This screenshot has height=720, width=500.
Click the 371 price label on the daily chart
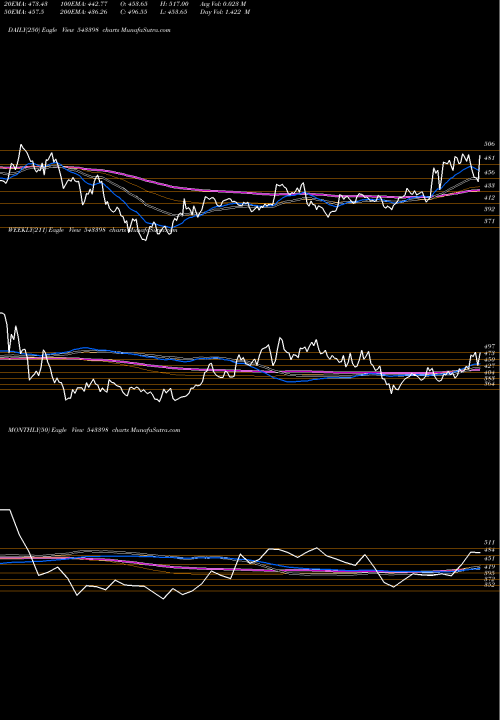point(490,221)
